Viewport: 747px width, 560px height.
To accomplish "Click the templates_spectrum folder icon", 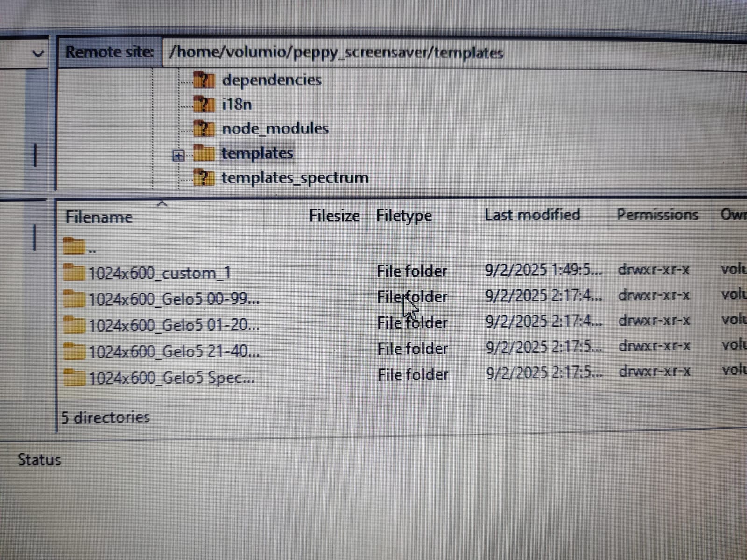I will point(204,178).
